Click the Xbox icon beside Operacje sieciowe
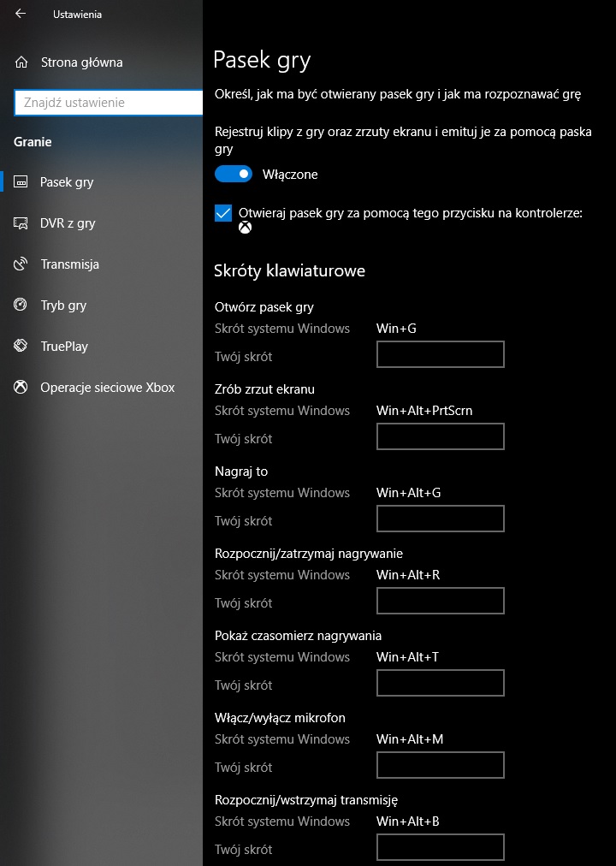Viewport: 616px width, 866px height. pyautogui.click(x=21, y=388)
